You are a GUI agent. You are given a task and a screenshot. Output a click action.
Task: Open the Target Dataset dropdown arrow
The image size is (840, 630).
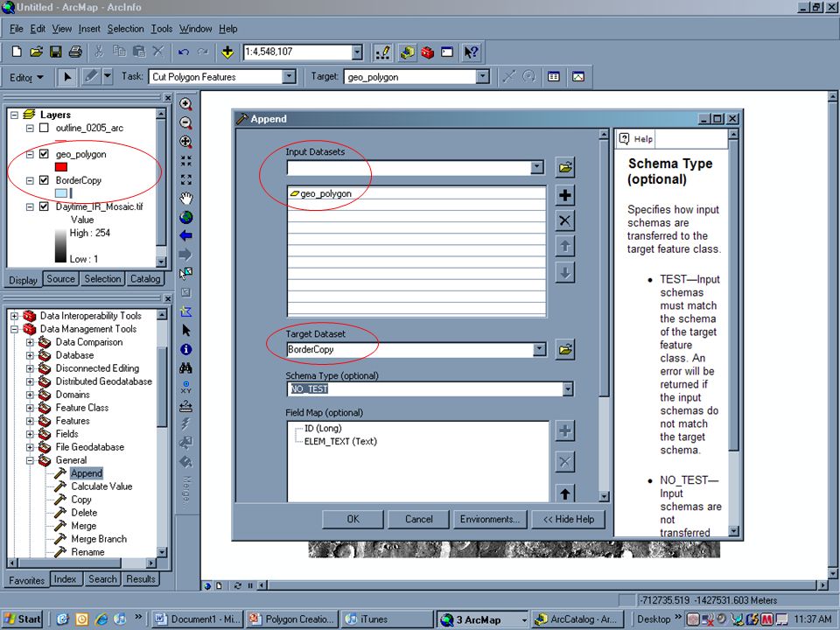pos(540,350)
